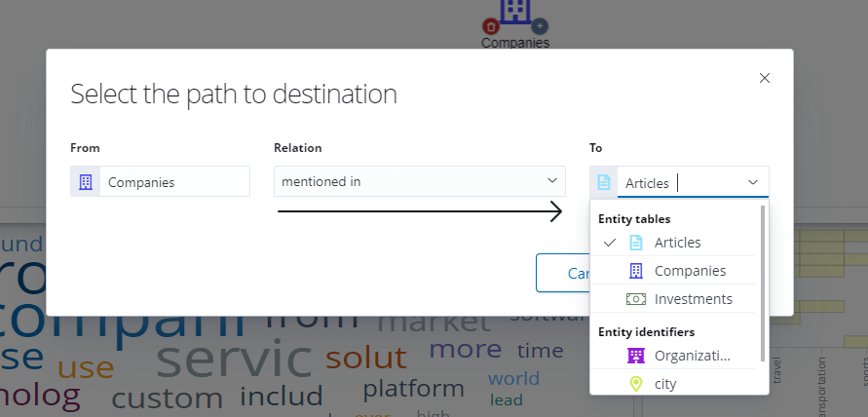This screenshot has width=868, height=417.
Task: Collapse the To field dropdown chevron
Action: pos(753,182)
